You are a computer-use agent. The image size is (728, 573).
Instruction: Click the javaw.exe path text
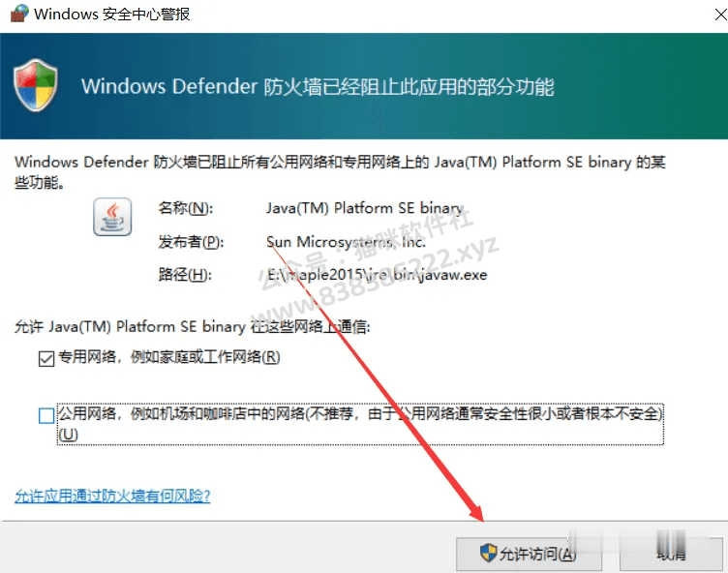pyautogui.click(x=377, y=275)
